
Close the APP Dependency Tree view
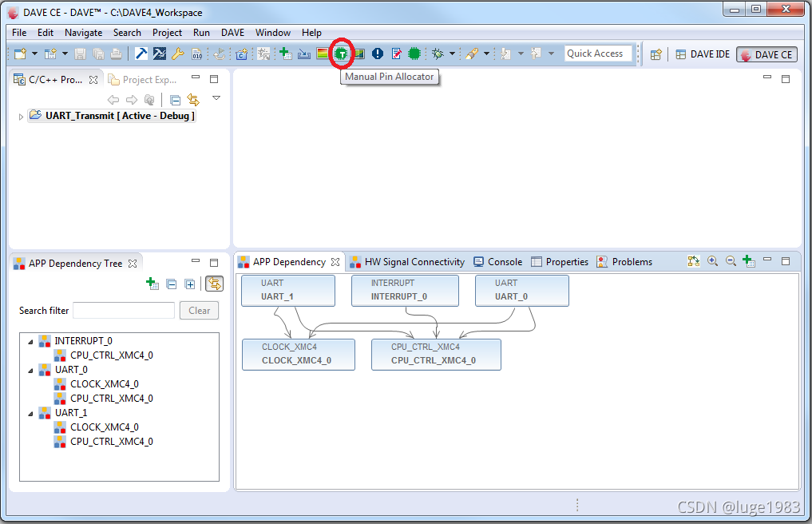[133, 264]
